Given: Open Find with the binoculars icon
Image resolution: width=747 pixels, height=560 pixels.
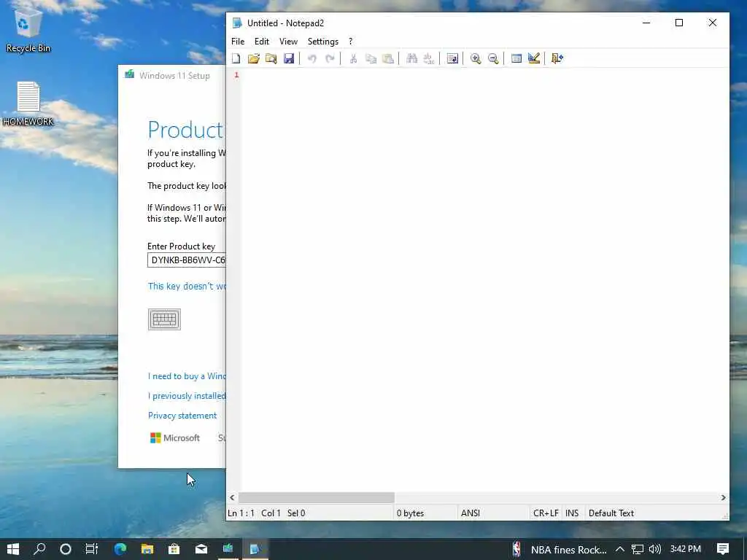Looking at the screenshot, I should 411,58.
